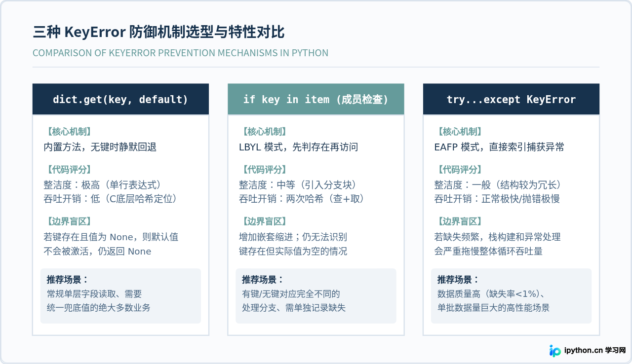Click the ipython.cn logo icon
This screenshot has width=632, height=364.
(555, 351)
